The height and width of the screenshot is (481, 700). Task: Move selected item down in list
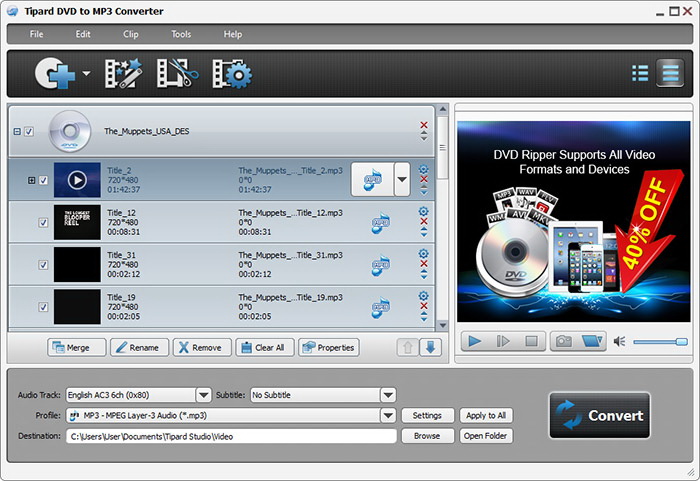pyautogui.click(x=430, y=347)
